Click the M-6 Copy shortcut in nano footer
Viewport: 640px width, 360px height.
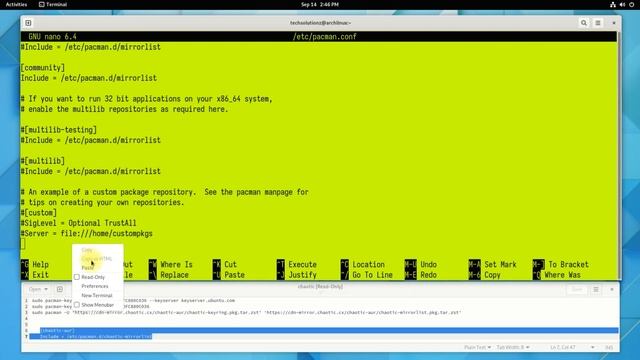pyautogui.click(x=485, y=275)
